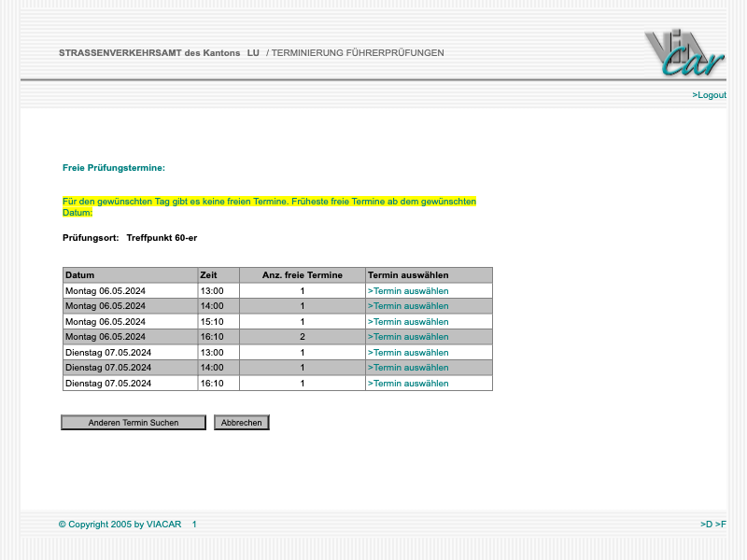Viewport: 747px width, 560px height.
Task: Select the Tuesday 16:10 Termin auswählen link
Action: [x=407, y=384]
